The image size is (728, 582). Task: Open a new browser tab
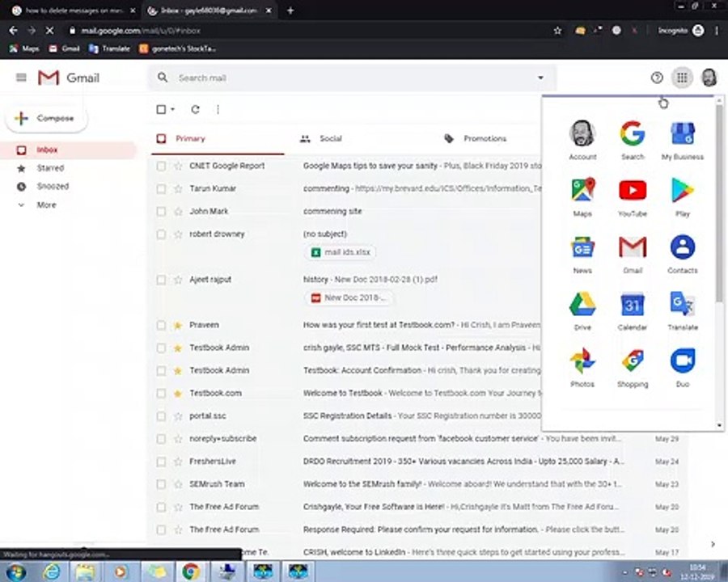(290, 11)
